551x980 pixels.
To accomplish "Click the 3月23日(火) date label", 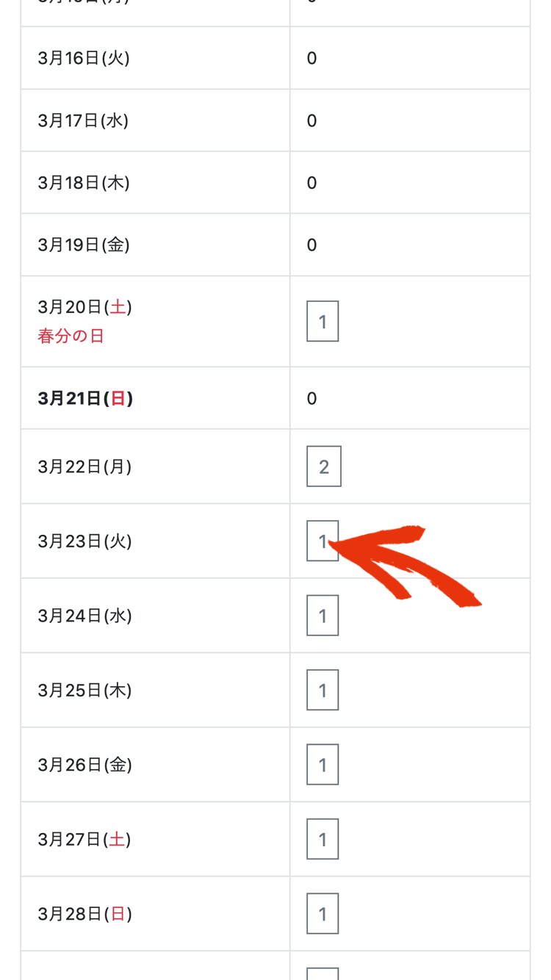I will coord(84,541).
